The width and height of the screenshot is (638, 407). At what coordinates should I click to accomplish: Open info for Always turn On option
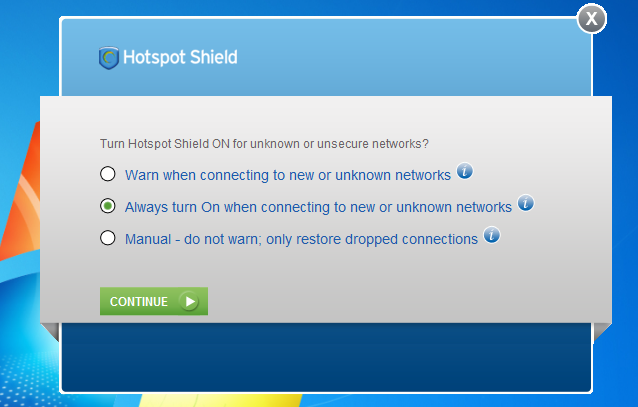526,204
